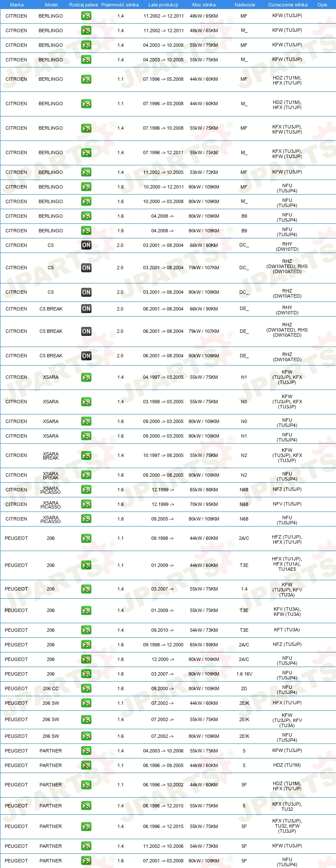Click diesel ON icon for C5 80kW/109KM DC_ row
This screenshot has width=336, height=868.
(86, 292)
